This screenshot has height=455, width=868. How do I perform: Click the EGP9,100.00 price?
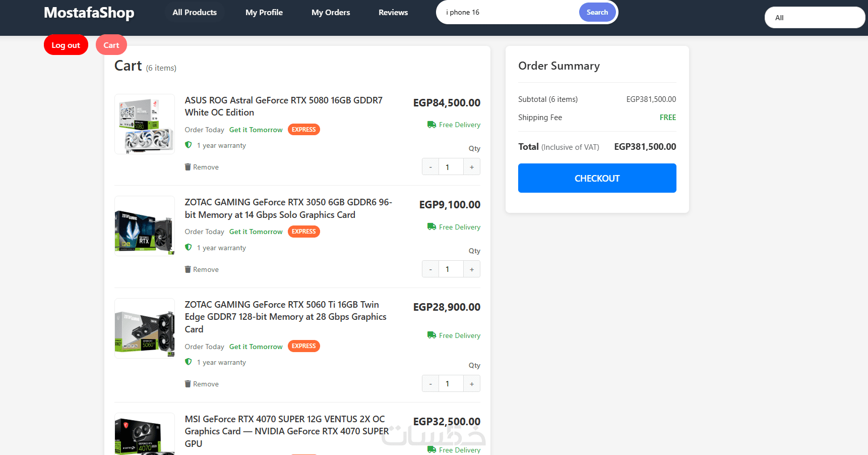click(450, 205)
